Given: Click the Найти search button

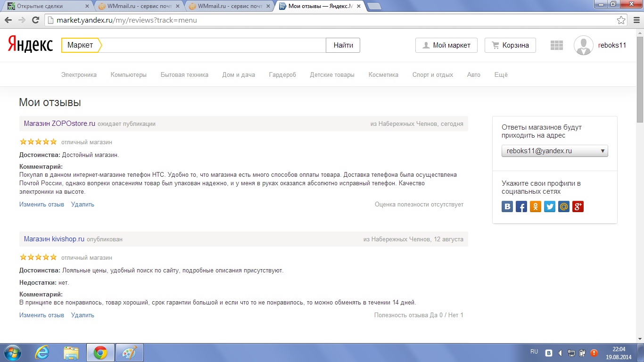Looking at the screenshot, I should [x=343, y=45].
